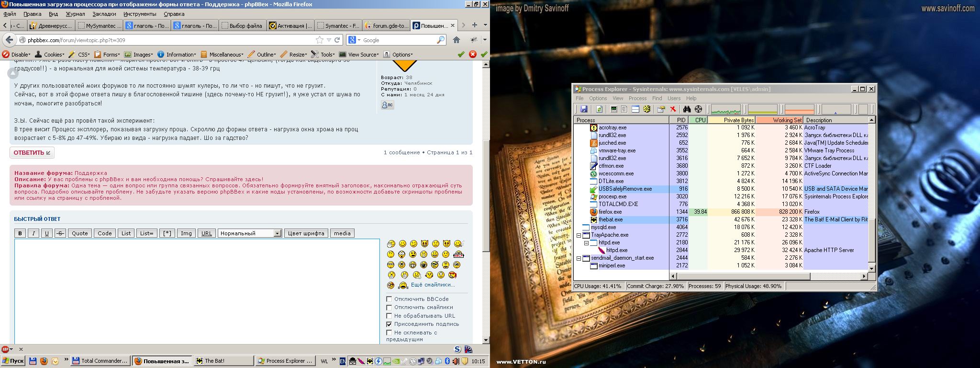This screenshot has height=368, width=980.
Task: Check the 'Отключить смайлики' option
Action: tap(389, 308)
